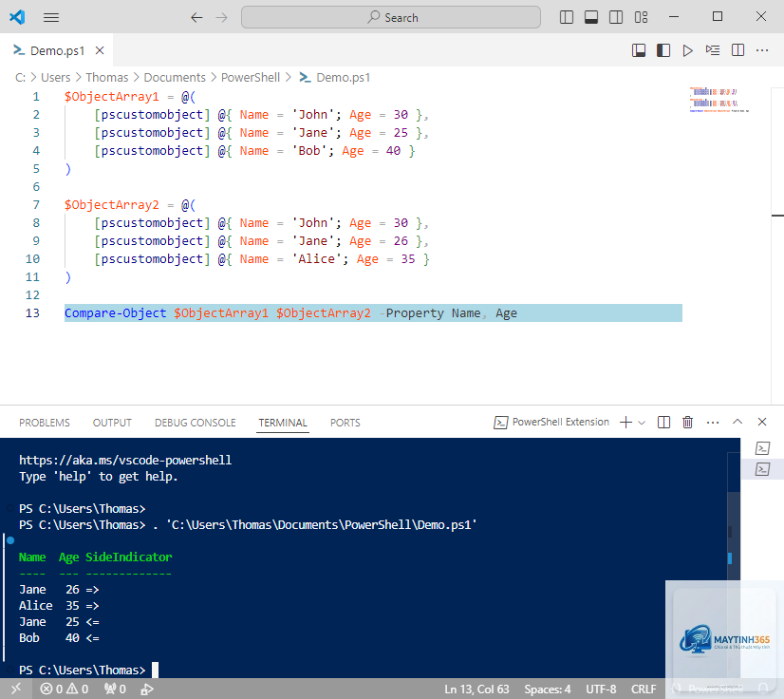Split the editor to the right
The image size is (784, 699).
(x=737, y=50)
